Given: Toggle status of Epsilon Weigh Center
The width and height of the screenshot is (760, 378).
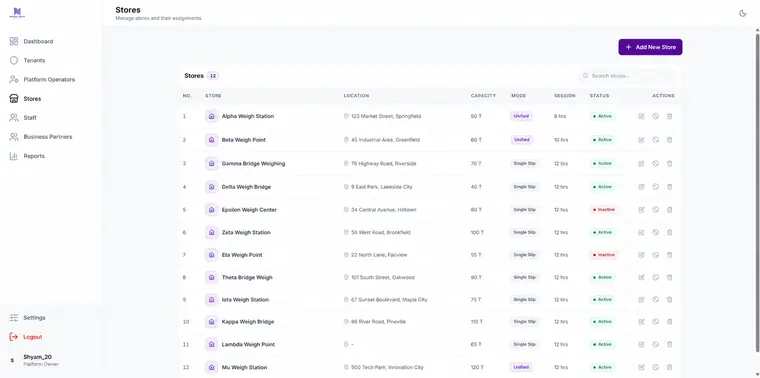Looking at the screenshot, I should coord(655,210).
